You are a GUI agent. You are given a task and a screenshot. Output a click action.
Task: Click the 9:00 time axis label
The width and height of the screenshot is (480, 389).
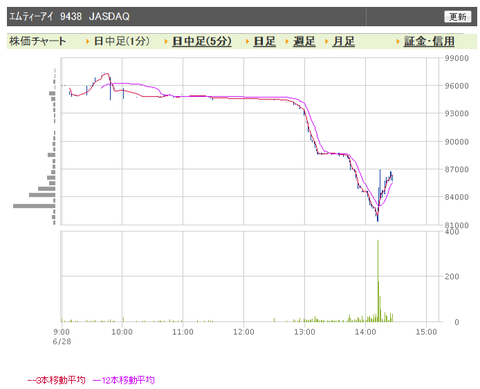(62, 332)
